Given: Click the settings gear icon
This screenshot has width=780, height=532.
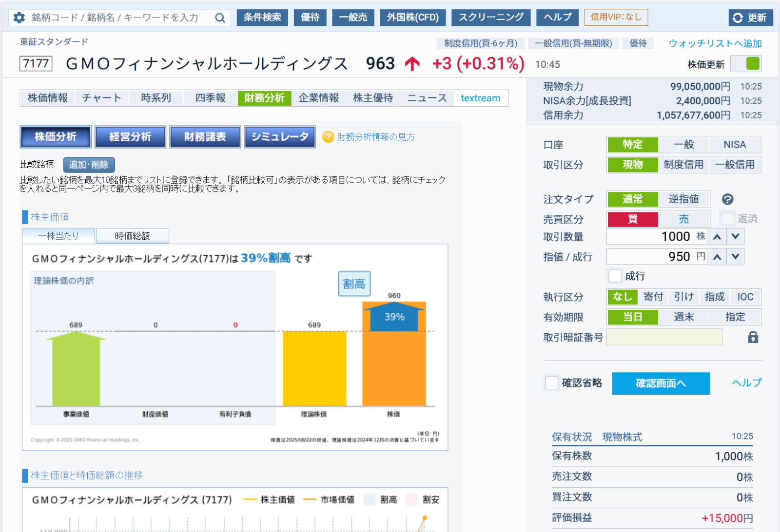Looking at the screenshot, I should [19, 18].
